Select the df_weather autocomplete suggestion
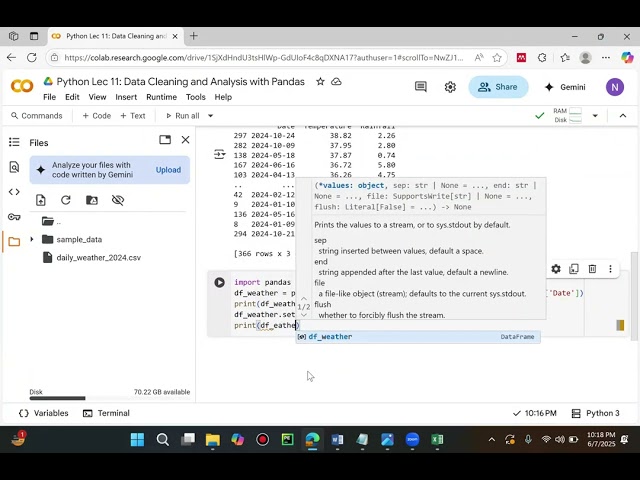The image size is (640, 480). click(418, 337)
